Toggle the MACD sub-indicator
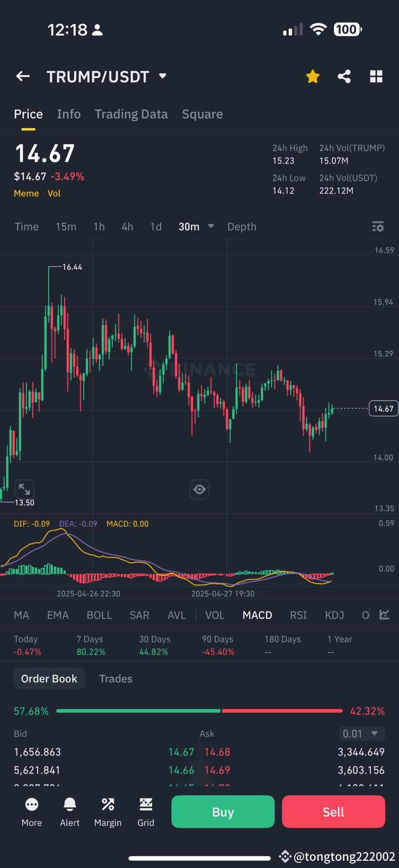The image size is (399, 868). [257, 615]
